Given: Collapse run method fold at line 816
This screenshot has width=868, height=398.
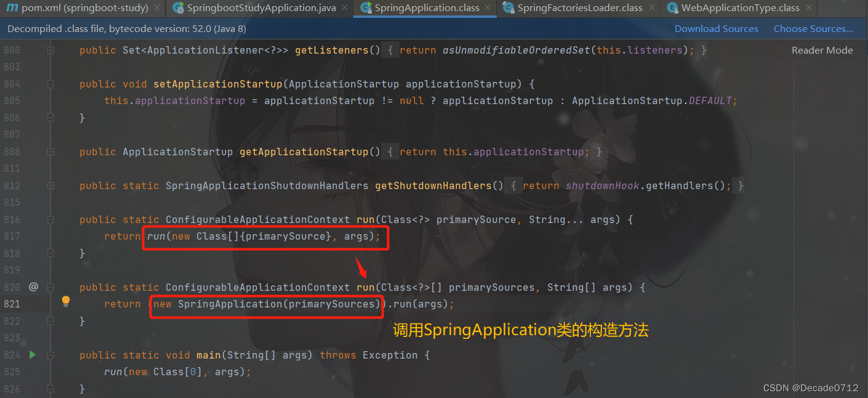Looking at the screenshot, I should tap(50, 219).
